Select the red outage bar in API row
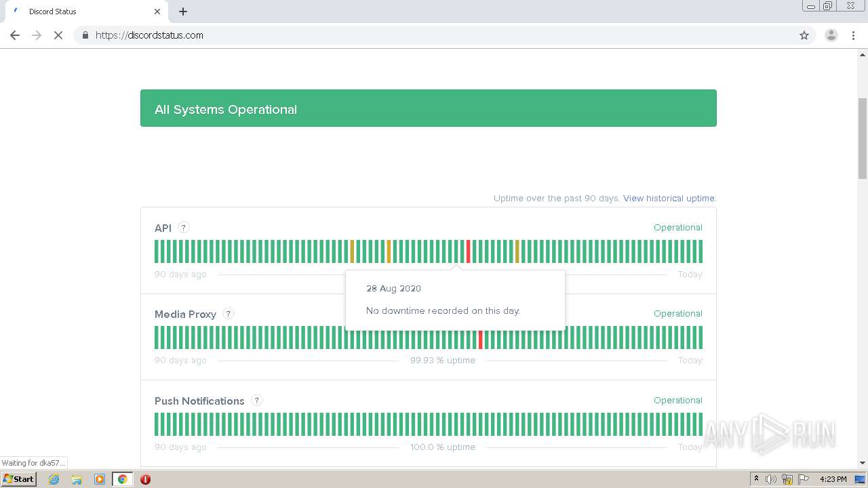This screenshot has width=868, height=488. click(x=468, y=251)
